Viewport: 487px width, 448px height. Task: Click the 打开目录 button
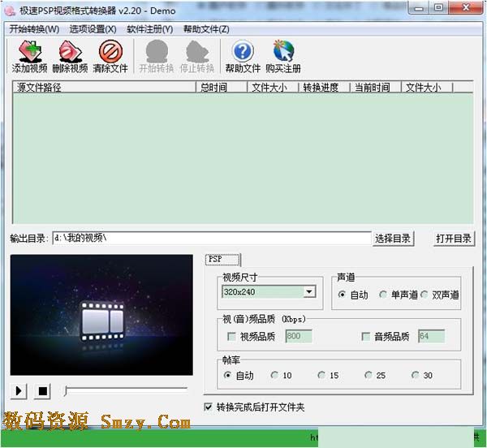pos(454,239)
